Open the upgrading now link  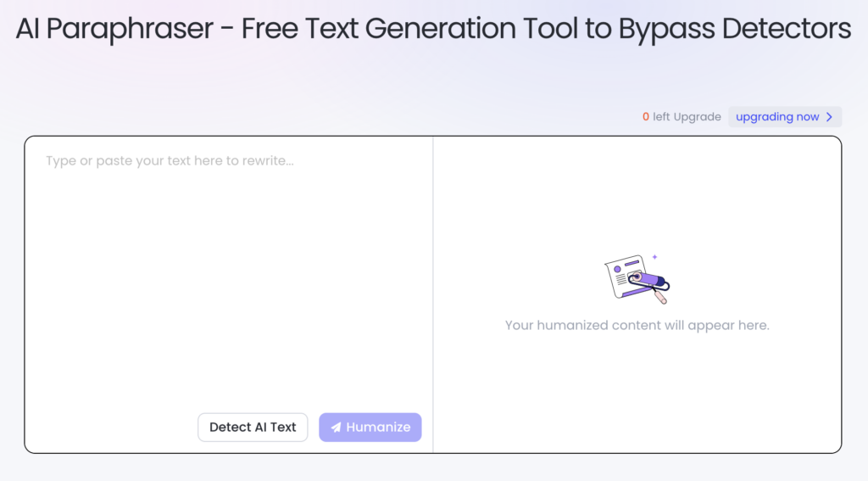pos(777,117)
